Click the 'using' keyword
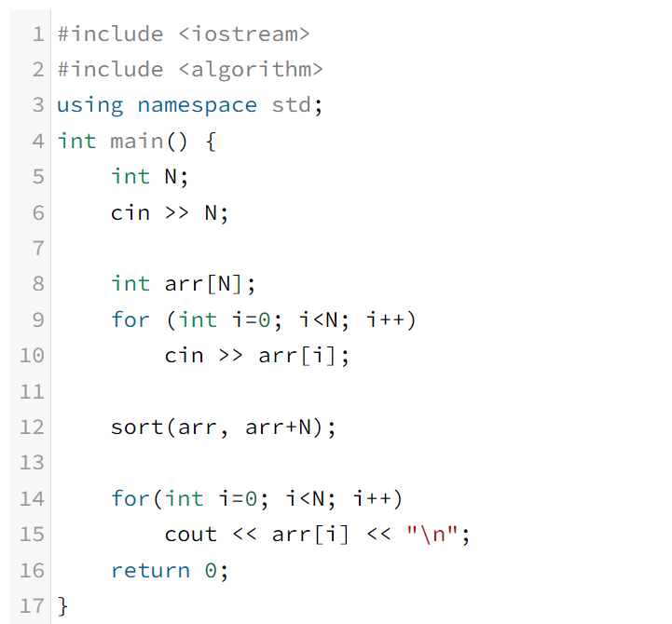 [90, 106]
